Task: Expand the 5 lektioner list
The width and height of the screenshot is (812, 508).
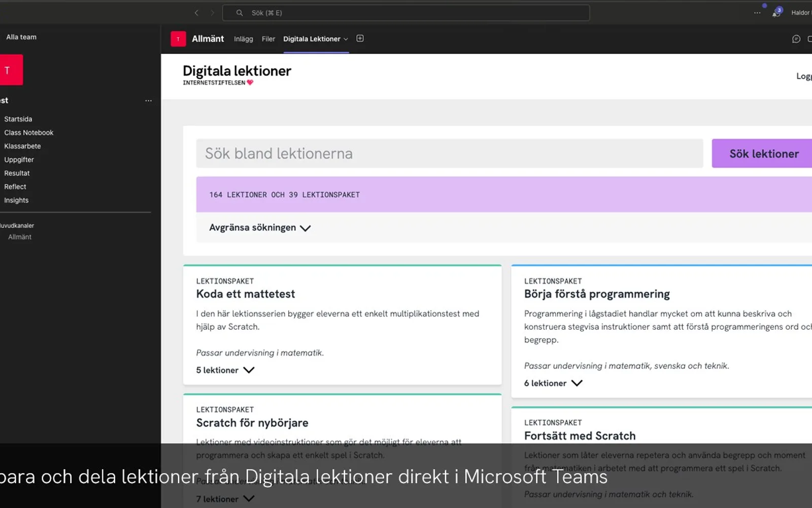Action: coord(225,370)
